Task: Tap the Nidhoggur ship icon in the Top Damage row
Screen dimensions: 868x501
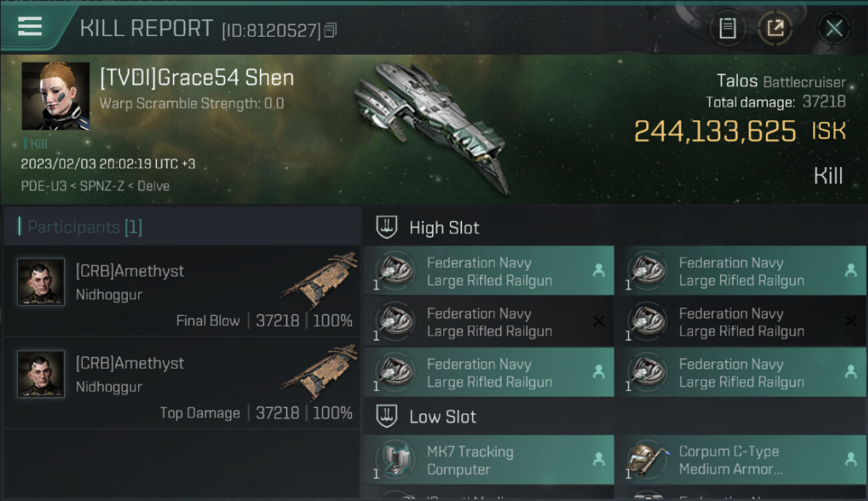Action: click(x=320, y=371)
